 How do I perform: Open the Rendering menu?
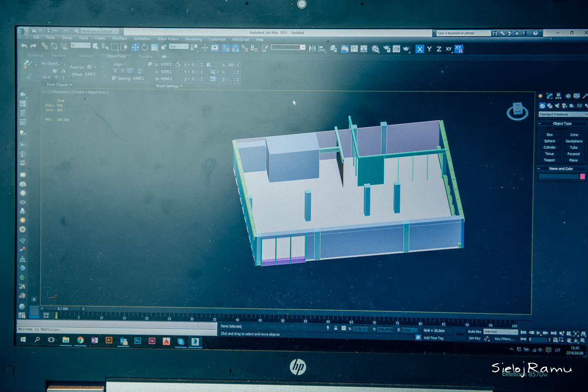194,39
